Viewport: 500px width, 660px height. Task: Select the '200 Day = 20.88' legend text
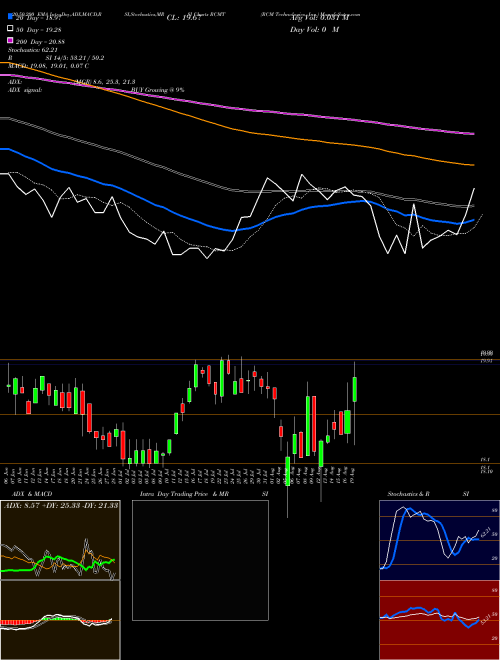point(40,42)
